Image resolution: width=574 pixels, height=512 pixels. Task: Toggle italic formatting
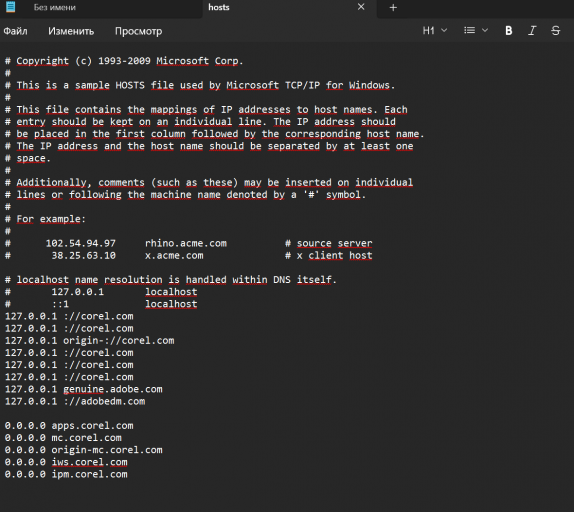tap(532, 31)
